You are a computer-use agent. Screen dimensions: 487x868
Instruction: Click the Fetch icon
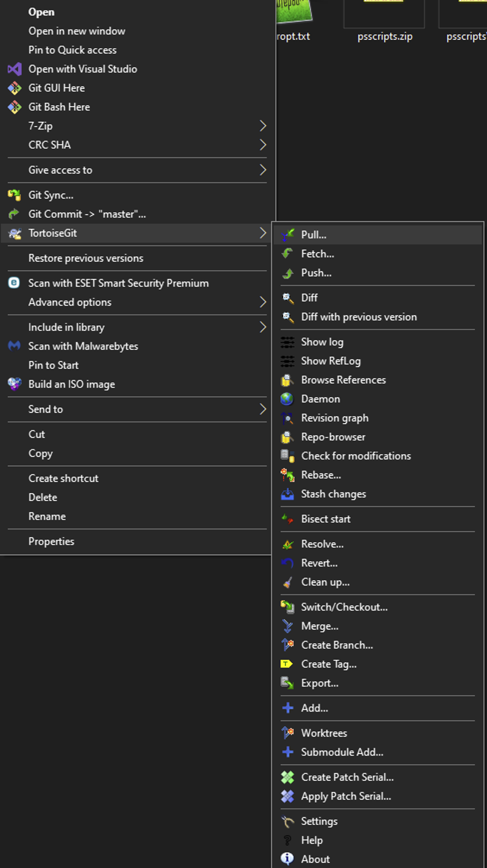[287, 253]
